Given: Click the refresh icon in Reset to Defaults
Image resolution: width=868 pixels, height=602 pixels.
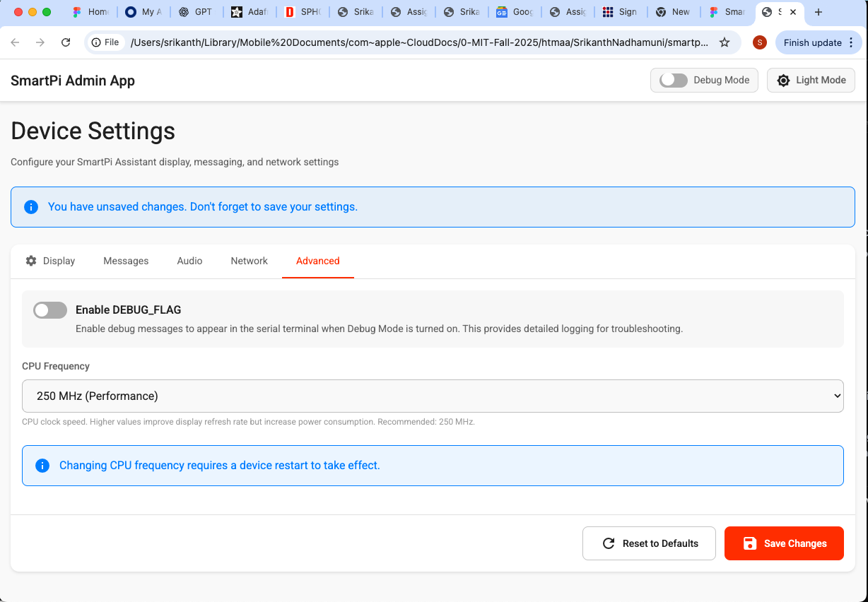Looking at the screenshot, I should point(609,543).
